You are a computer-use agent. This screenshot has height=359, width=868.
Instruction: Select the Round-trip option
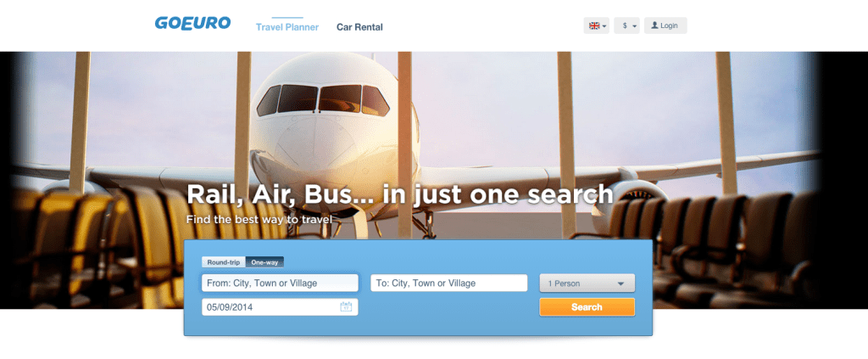coord(224,261)
